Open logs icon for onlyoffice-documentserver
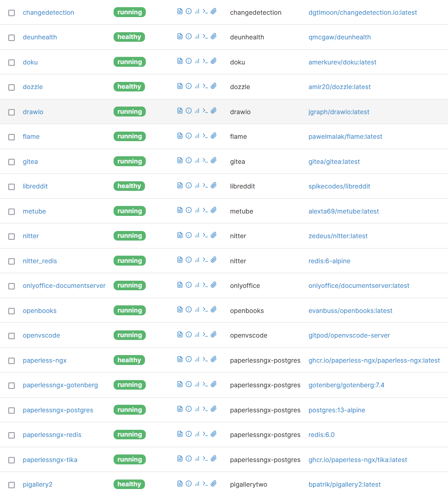This screenshot has width=448, height=495. 180,285
